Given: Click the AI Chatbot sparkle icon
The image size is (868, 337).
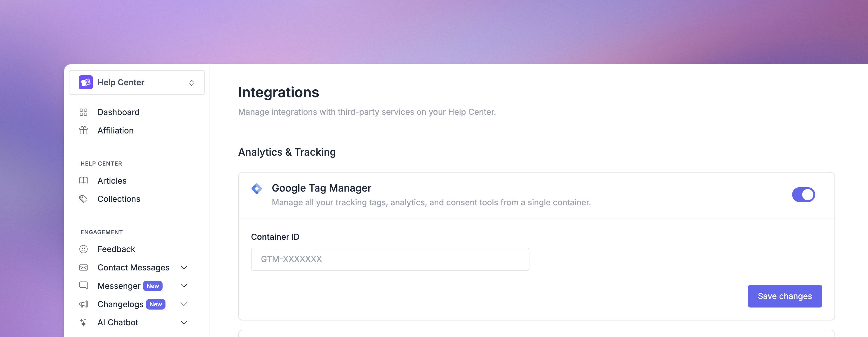Looking at the screenshot, I should point(83,322).
